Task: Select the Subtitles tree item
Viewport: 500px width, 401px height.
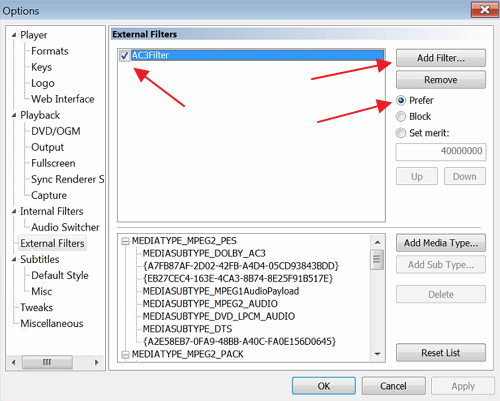Action: tap(40, 259)
